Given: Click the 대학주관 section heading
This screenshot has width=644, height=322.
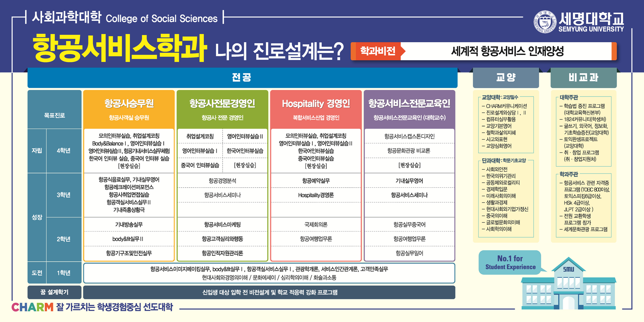Looking at the screenshot, I should (569, 97).
